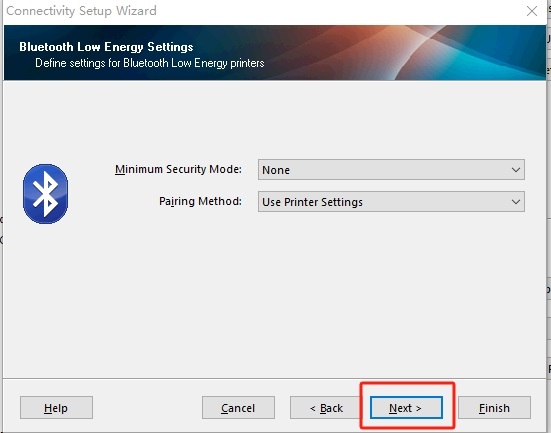Viewport: 551px width, 433px height.
Task: Click the 'Pairing Method:' label
Action: [200, 201]
